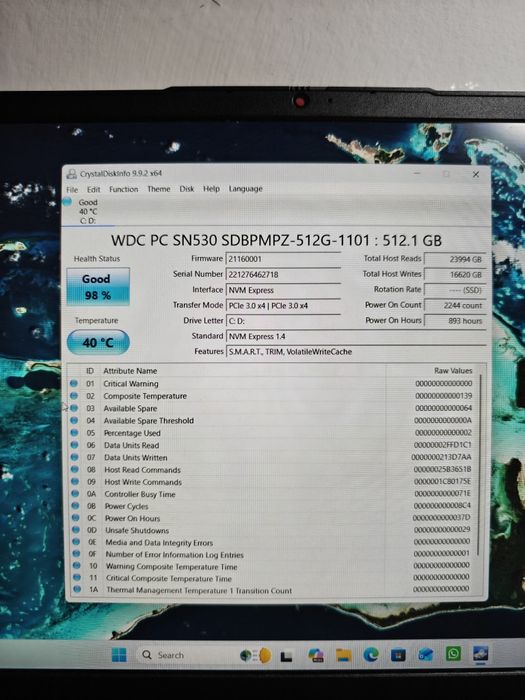
Task: Click the Transfer Mode value field
Action: click(x=283, y=306)
